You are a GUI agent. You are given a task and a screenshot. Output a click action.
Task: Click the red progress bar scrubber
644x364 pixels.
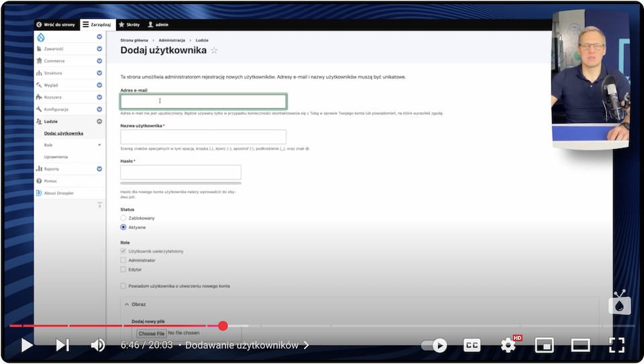click(223, 326)
